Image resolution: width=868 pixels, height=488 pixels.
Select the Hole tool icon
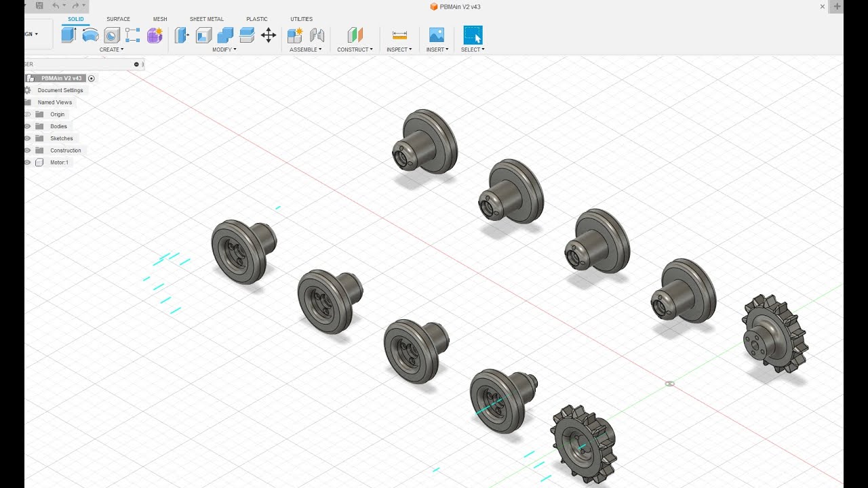112,35
